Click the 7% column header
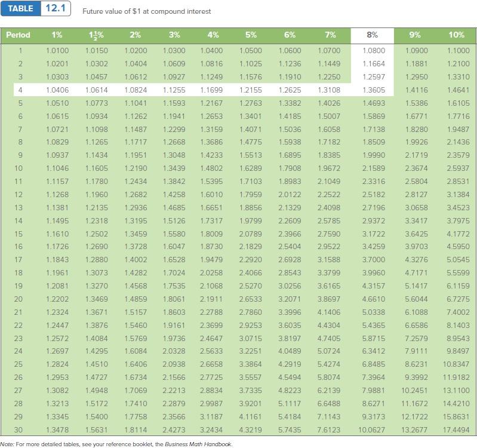 tap(330, 35)
